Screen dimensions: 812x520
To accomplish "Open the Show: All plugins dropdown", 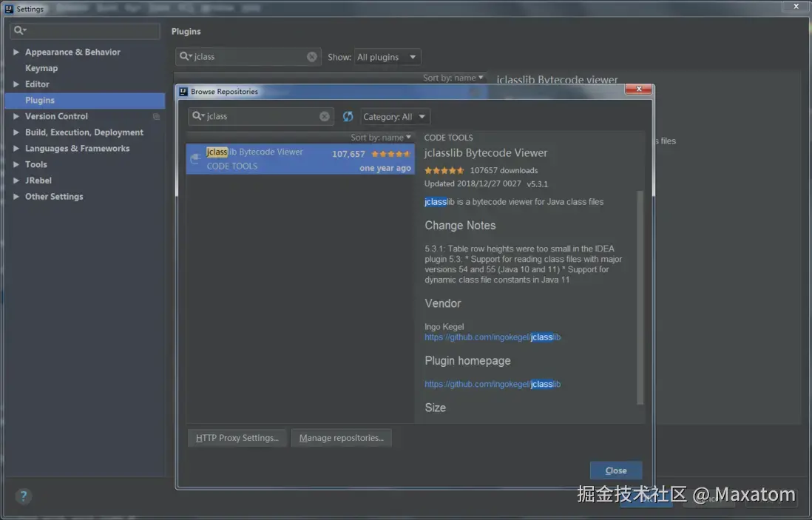I will point(388,57).
